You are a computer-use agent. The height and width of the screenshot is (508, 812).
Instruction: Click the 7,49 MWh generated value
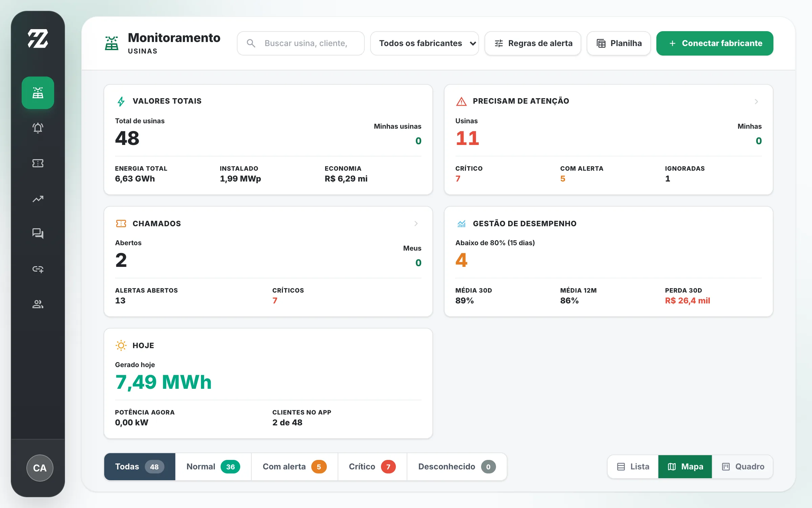(x=163, y=382)
